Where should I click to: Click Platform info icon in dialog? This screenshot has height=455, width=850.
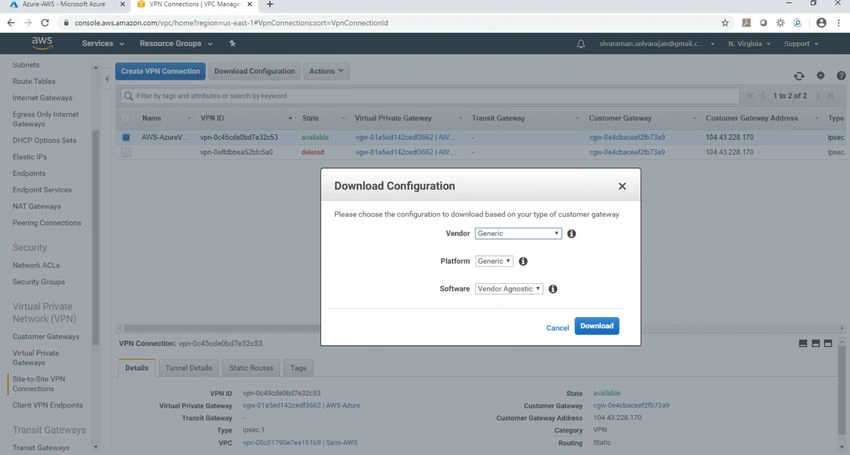click(523, 261)
